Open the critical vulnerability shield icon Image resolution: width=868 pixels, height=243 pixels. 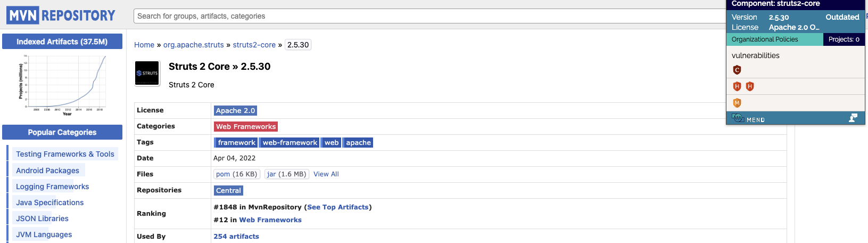click(x=737, y=70)
